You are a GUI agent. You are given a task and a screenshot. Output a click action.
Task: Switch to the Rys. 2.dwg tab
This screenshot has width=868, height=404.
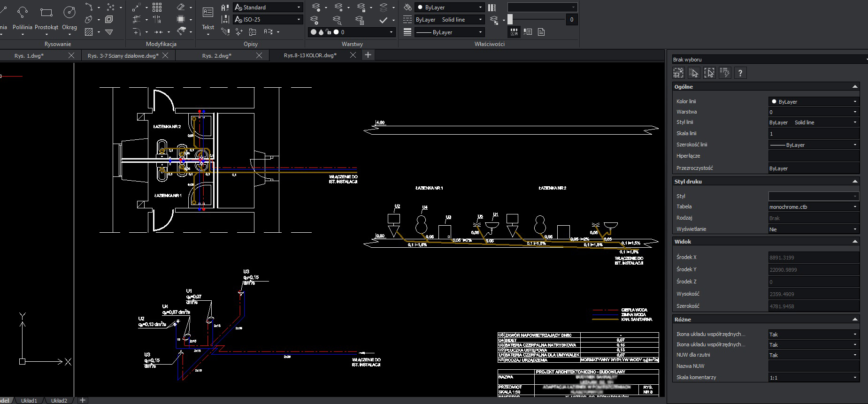tap(216, 56)
